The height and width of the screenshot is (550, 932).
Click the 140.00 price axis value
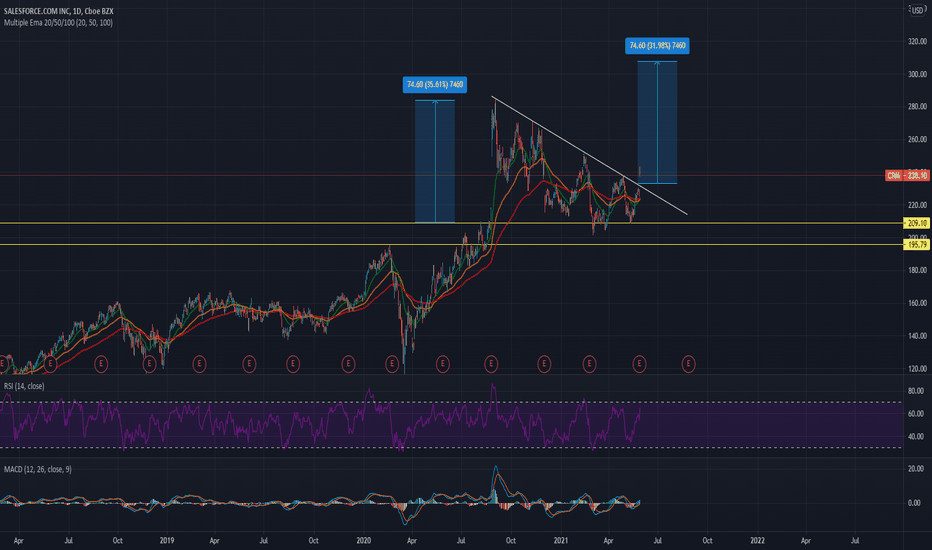tap(917, 336)
